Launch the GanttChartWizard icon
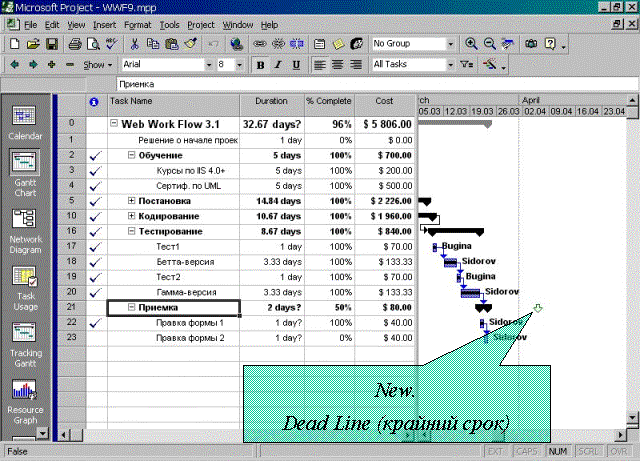The width and height of the screenshot is (640, 461). (x=490, y=65)
